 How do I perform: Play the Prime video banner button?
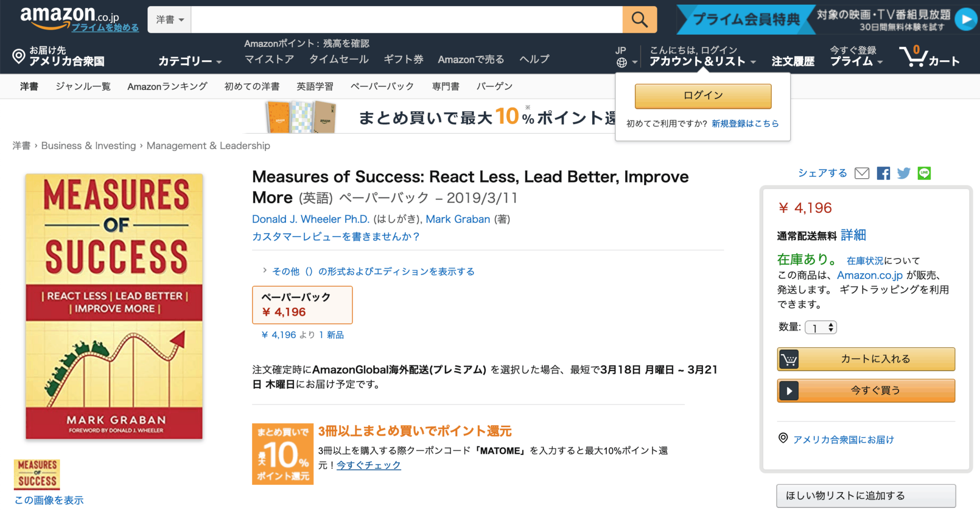point(966,19)
